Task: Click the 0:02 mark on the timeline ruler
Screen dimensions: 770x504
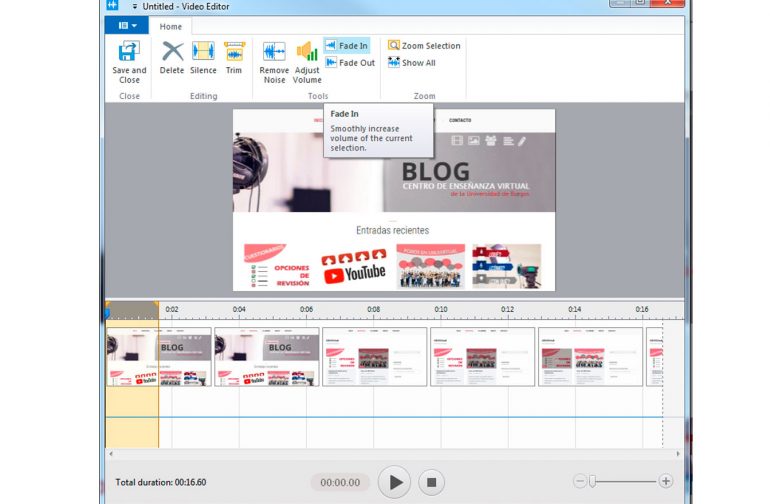Action: pos(172,309)
